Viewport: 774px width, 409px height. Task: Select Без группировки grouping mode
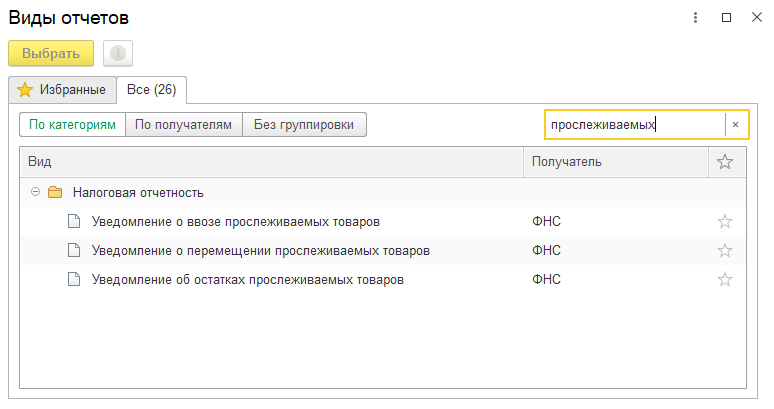(304, 124)
